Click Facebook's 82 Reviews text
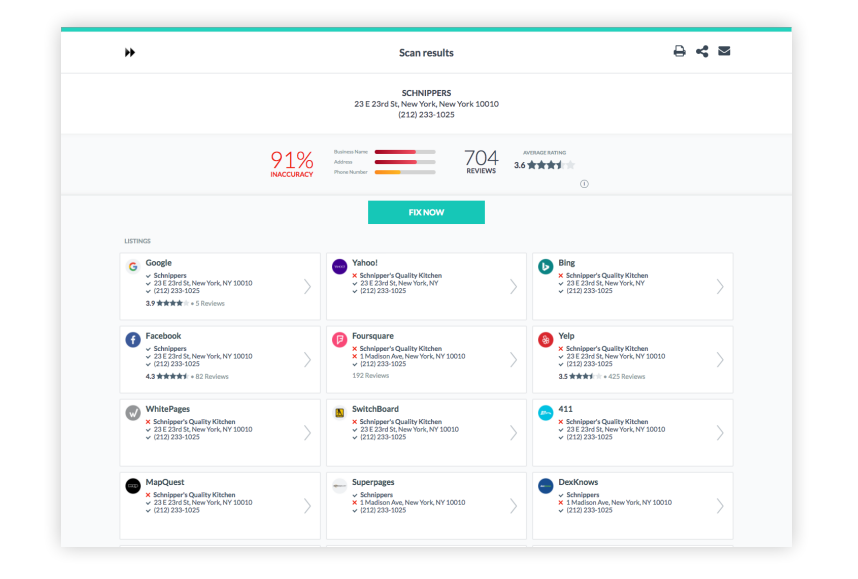The width and height of the screenshot is (858, 579). coord(212,377)
